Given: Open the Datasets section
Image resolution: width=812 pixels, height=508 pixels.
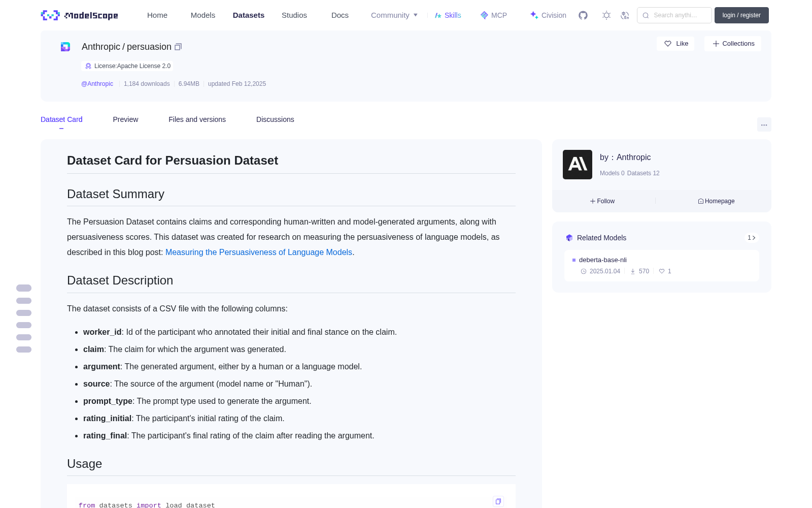Looking at the screenshot, I should [x=249, y=15].
